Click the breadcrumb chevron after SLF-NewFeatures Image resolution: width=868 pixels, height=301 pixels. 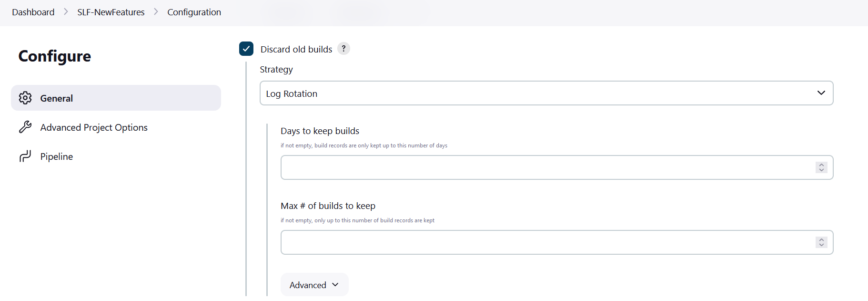click(156, 12)
